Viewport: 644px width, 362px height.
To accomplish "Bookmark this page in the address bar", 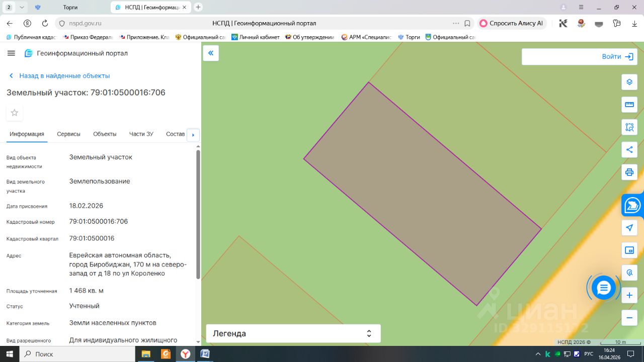I will (x=467, y=23).
